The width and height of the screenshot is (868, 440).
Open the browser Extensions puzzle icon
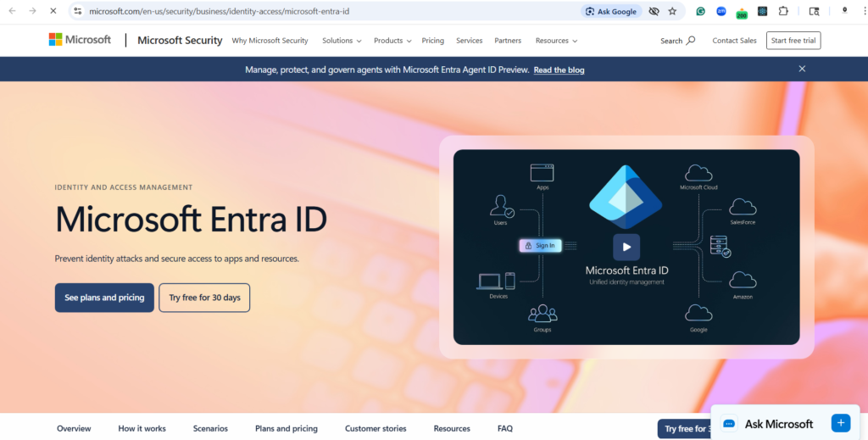pyautogui.click(x=783, y=11)
